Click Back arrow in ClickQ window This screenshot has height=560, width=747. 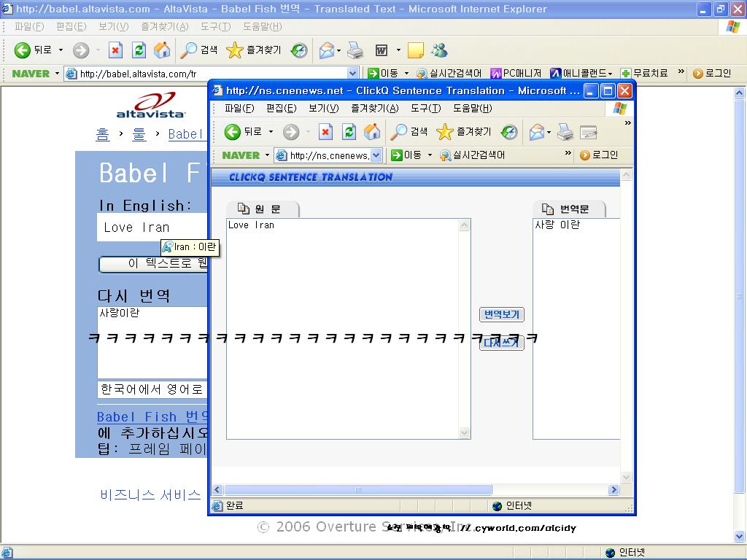pos(233,132)
